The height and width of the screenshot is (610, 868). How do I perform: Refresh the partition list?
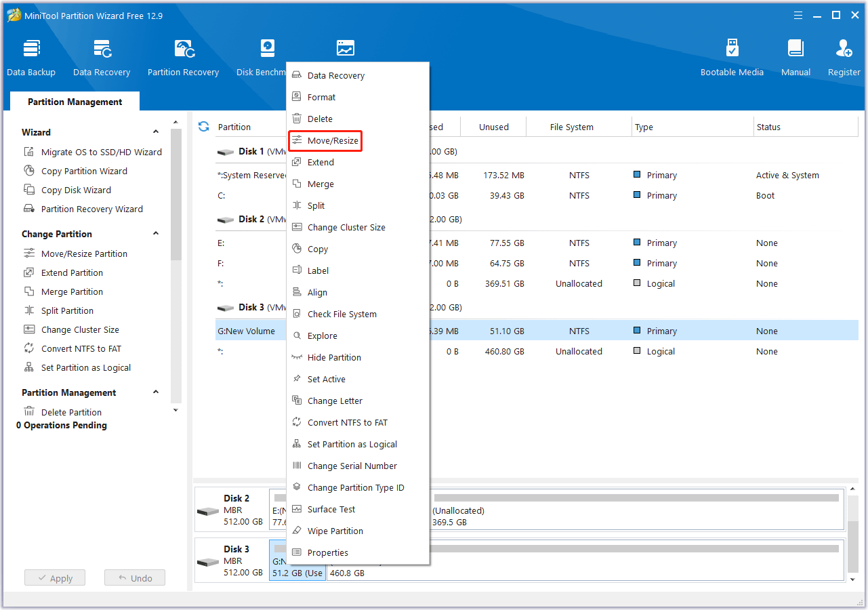coord(203,127)
